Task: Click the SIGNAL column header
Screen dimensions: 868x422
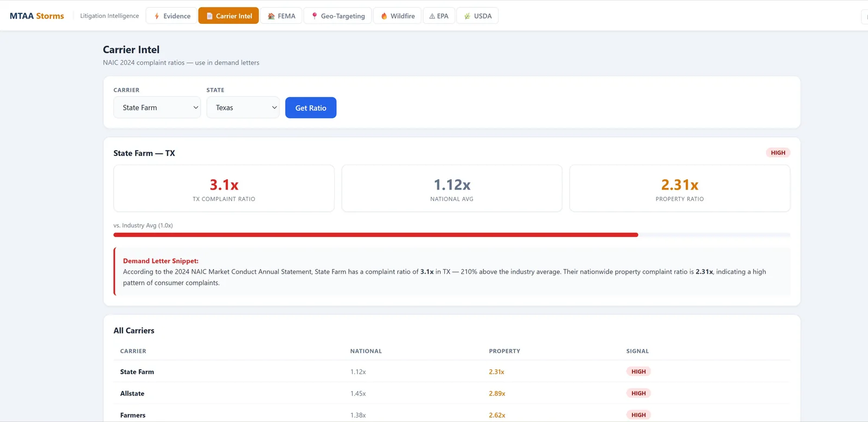Action: pos(637,351)
